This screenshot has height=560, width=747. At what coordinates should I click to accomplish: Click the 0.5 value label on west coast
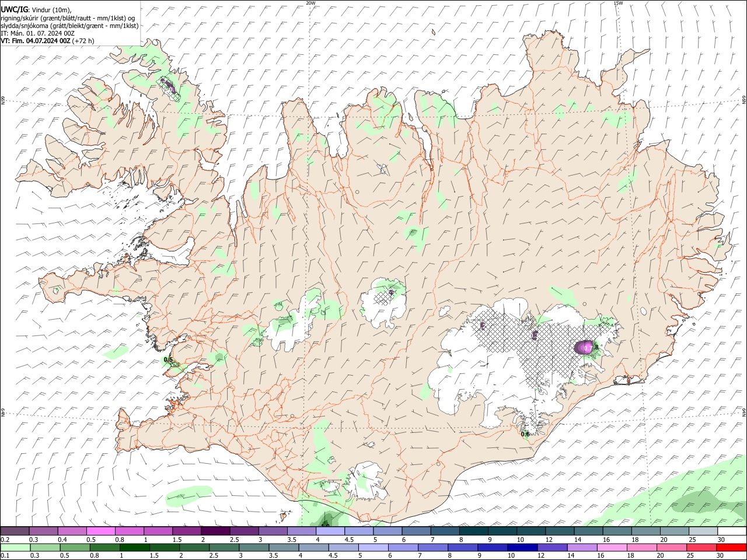coord(168,360)
